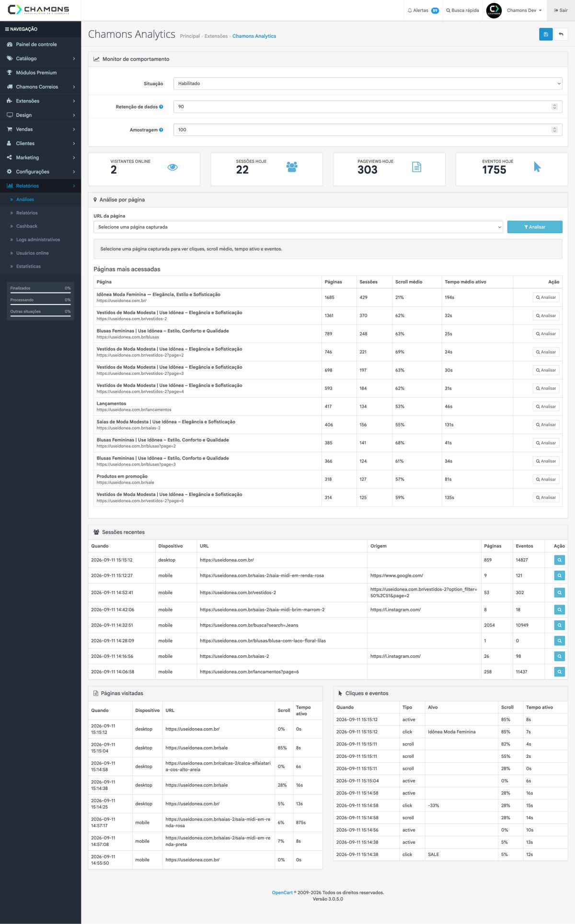Click the Sair logout link
This screenshot has width=575, height=924.
click(561, 11)
